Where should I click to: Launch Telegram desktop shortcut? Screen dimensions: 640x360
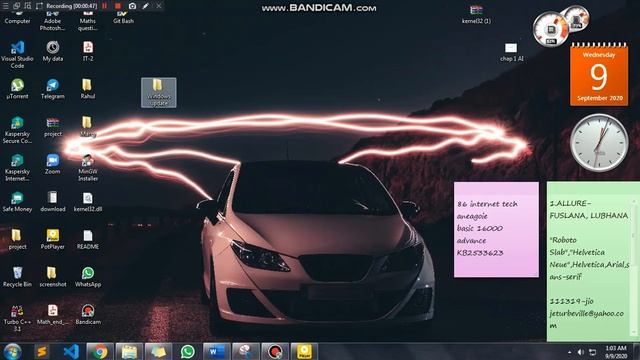53,89
